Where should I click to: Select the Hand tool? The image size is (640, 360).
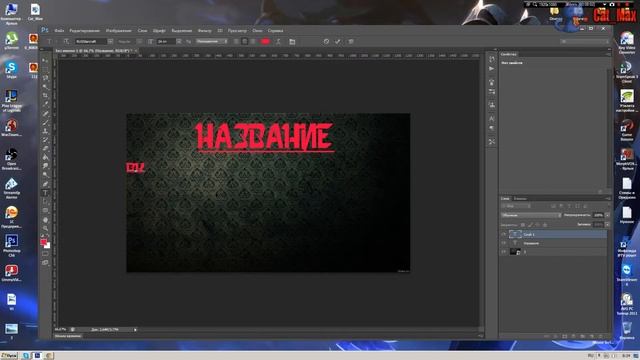[x=45, y=220]
